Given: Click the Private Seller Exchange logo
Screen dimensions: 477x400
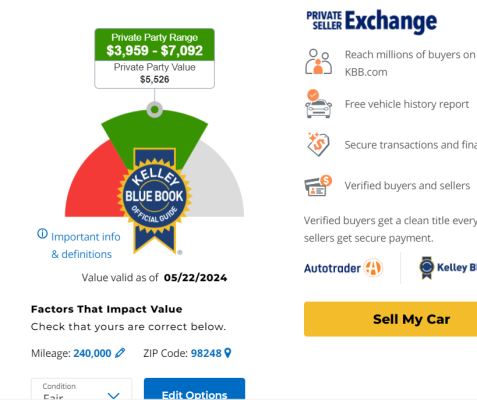Looking at the screenshot, I should [372, 21].
